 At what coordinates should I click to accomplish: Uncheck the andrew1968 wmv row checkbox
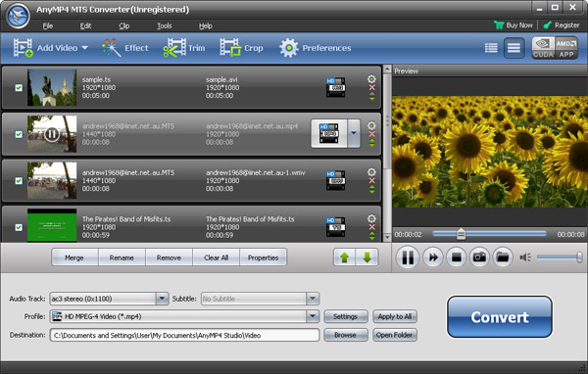tap(19, 180)
